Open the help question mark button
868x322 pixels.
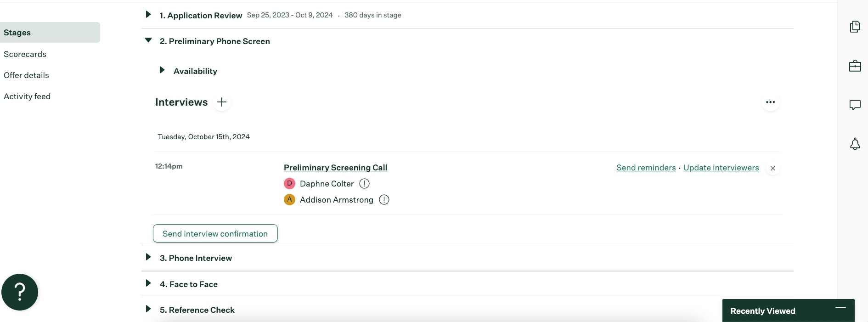pyautogui.click(x=20, y=292)
